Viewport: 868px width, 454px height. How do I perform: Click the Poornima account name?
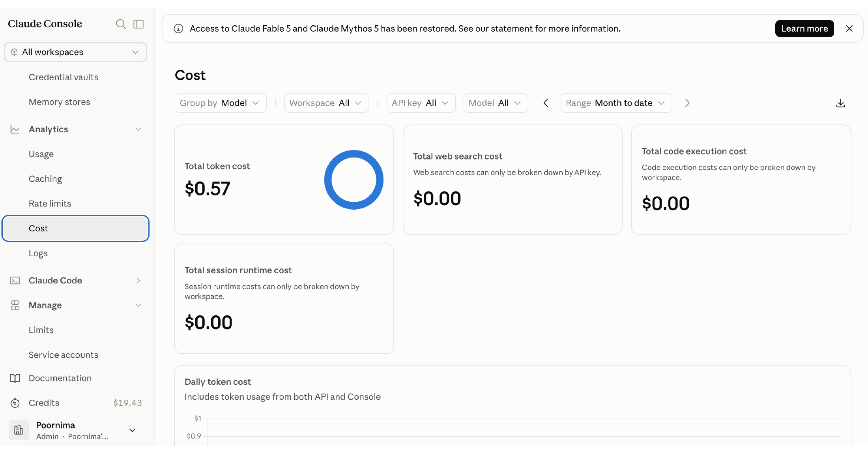click(55, 425)
